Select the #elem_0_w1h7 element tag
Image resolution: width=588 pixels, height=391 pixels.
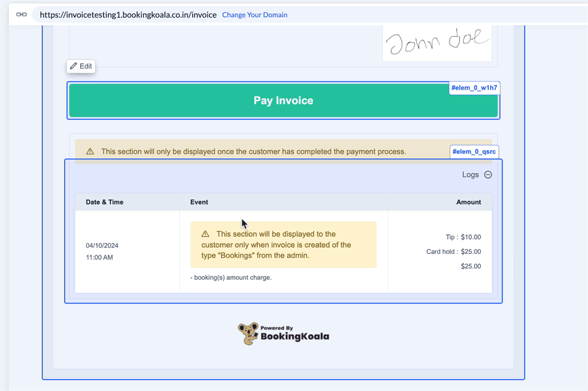click(474, 88)
